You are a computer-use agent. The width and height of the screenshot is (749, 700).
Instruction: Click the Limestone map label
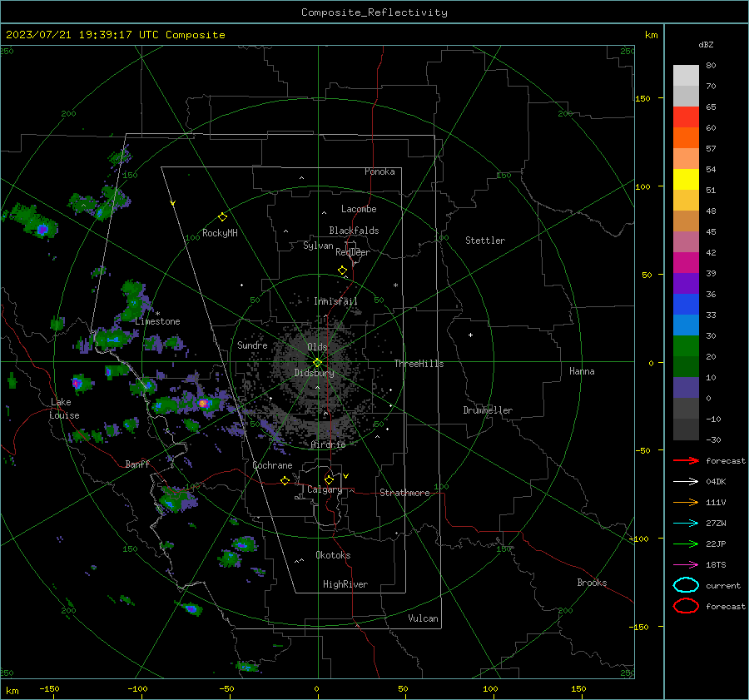coord(157,321)
